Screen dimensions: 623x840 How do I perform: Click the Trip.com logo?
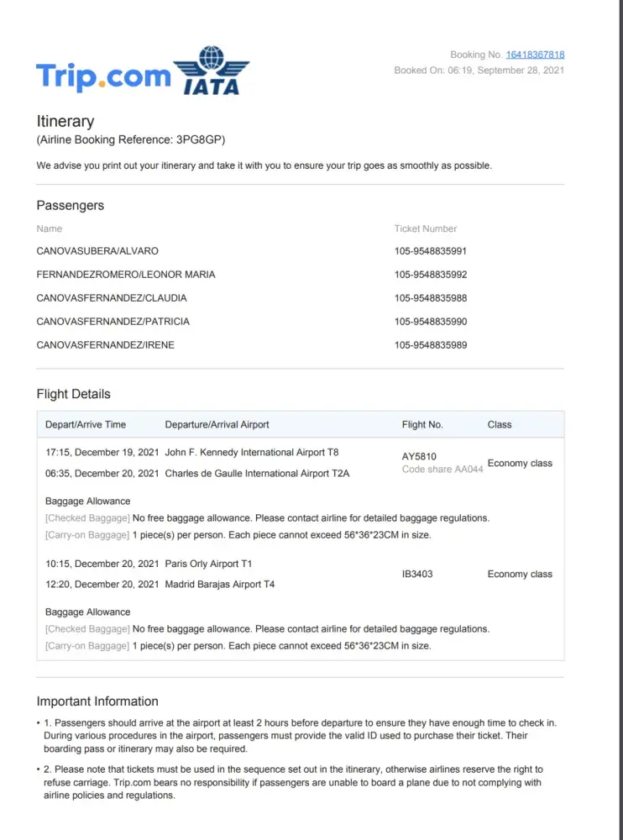(x=102, y=76)
